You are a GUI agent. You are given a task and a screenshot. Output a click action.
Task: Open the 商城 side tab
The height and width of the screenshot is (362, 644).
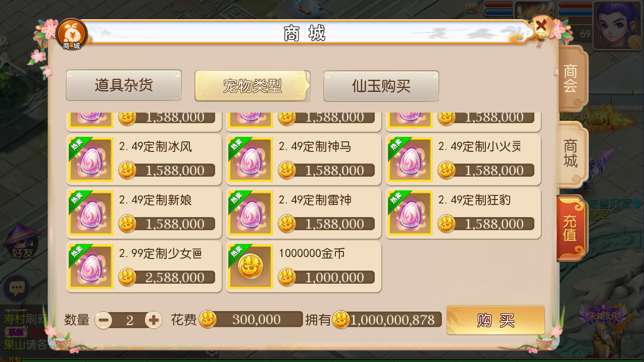[x=571, y=154]
